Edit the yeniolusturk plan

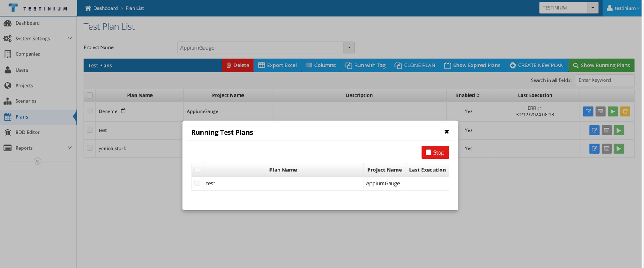pos(594,149)
